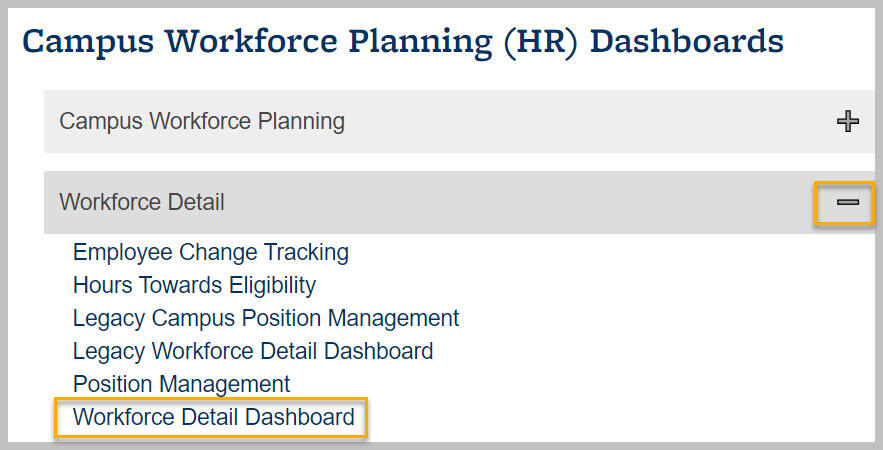Go to the Position Management dashboard
The image size is (883, 450).
pos(181,384)
